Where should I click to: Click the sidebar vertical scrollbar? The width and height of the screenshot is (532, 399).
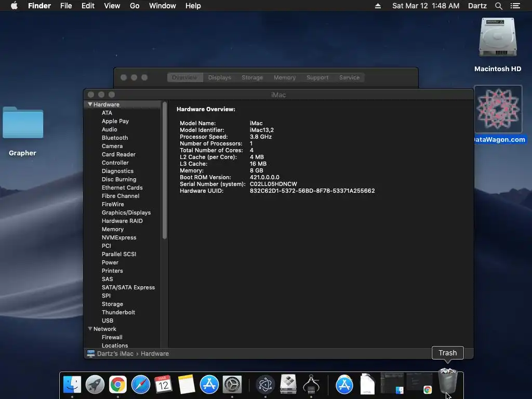pos(165,170)
